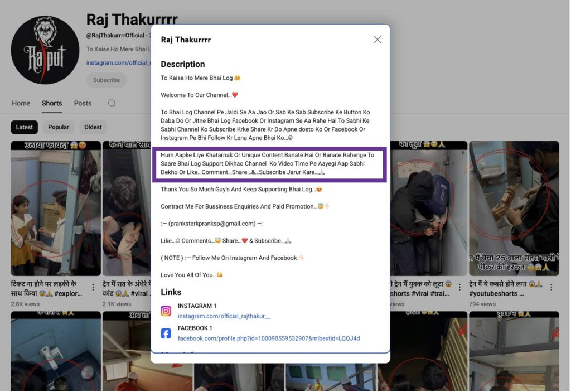Open the channel search magnifier icon

tap(112, 103)
